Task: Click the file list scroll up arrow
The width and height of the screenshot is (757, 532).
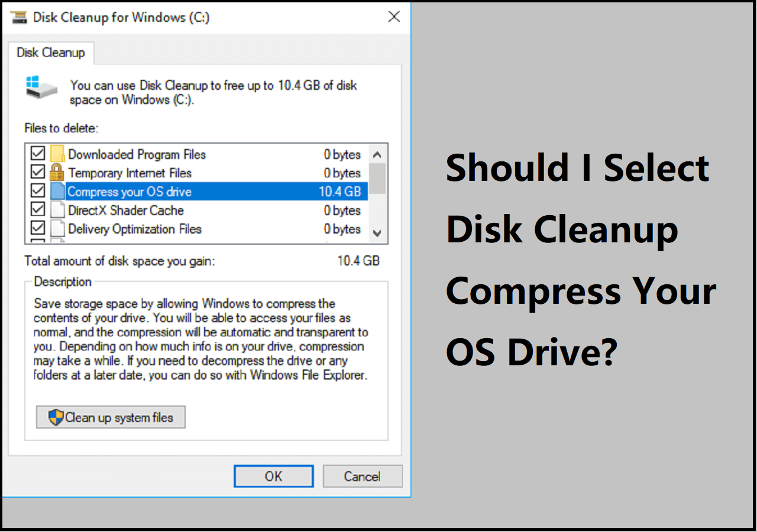Action: tap(378, 154)
